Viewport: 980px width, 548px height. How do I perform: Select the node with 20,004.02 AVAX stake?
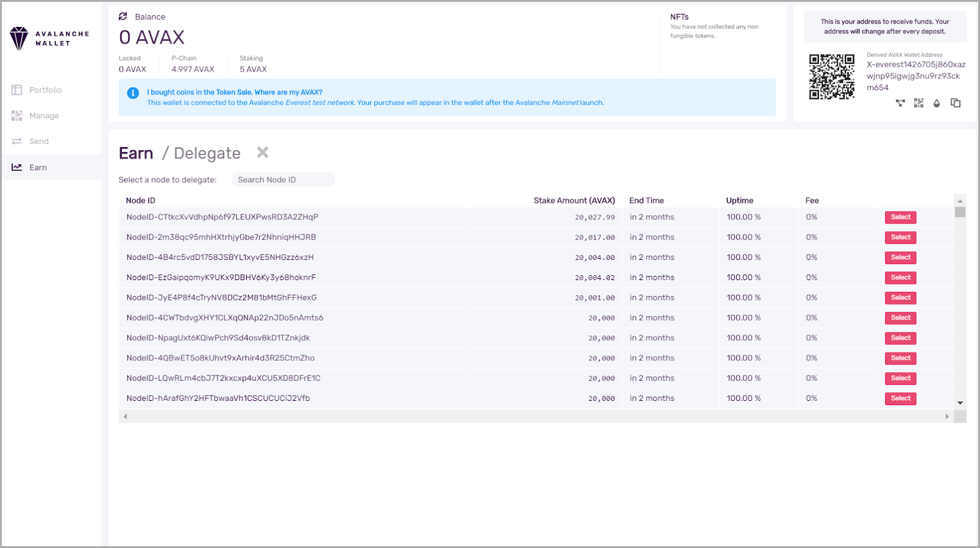click(900, 278)
